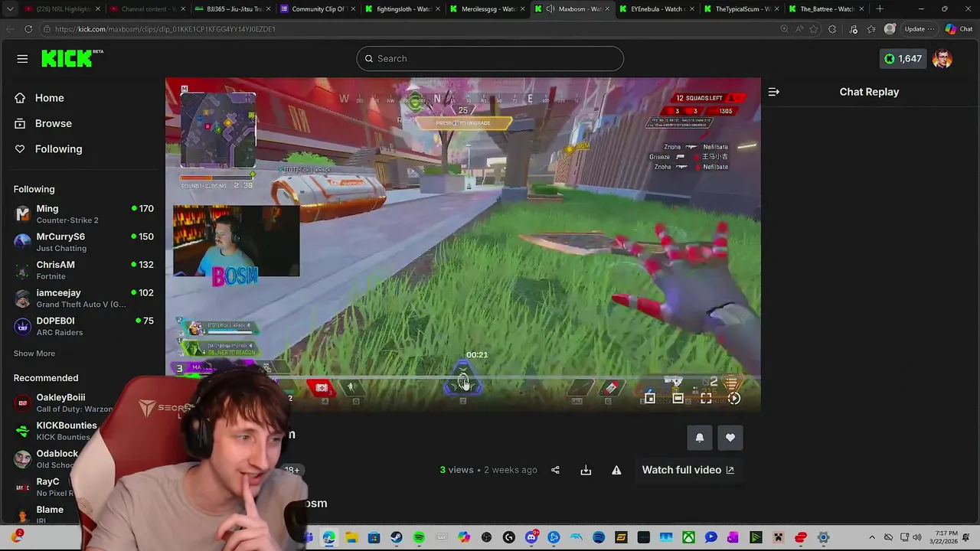This screenshot has width=980, height=551.
Task: Open MrCurryS6's Just Chatting channel
Action: 83,242
